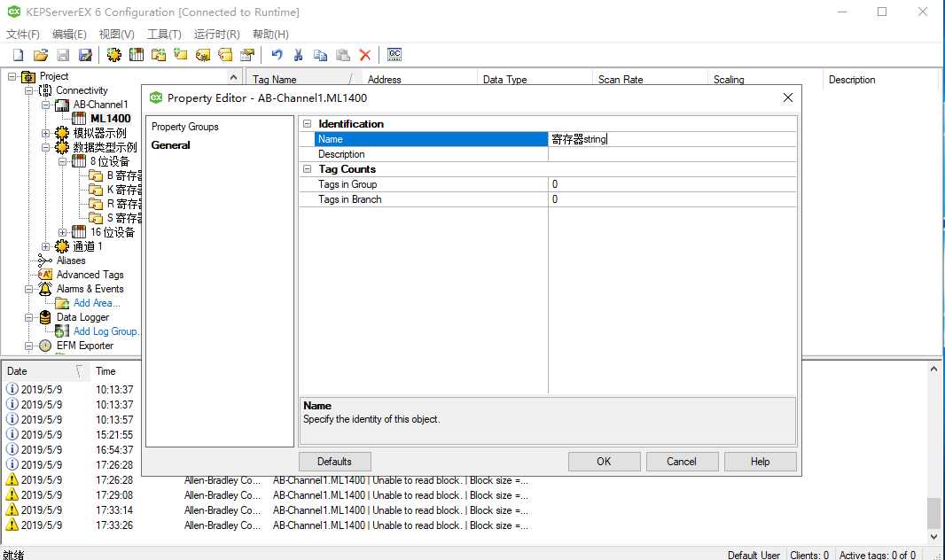Click the Undo arrow toolbar icon
945x560 pixels.
(277, 55)
